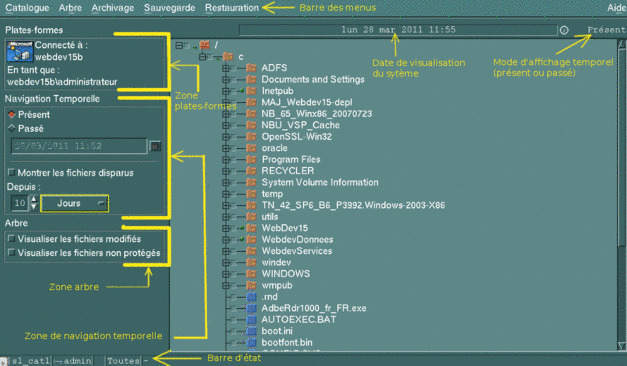Open the Catalogue menu
This screenshot has width=627, height=366.
(x=27, y=8)
